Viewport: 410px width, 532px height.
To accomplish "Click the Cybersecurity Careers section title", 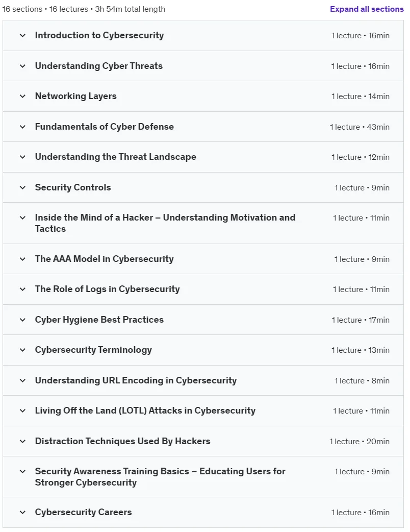I will 83,512.
